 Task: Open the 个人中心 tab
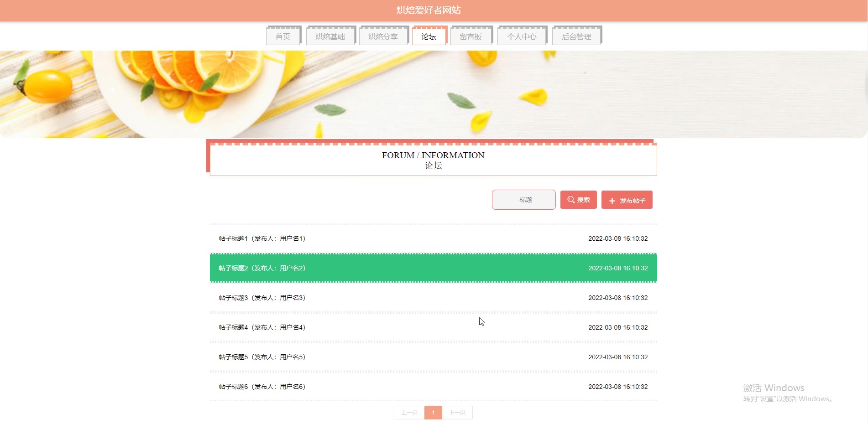pos(522,36)
